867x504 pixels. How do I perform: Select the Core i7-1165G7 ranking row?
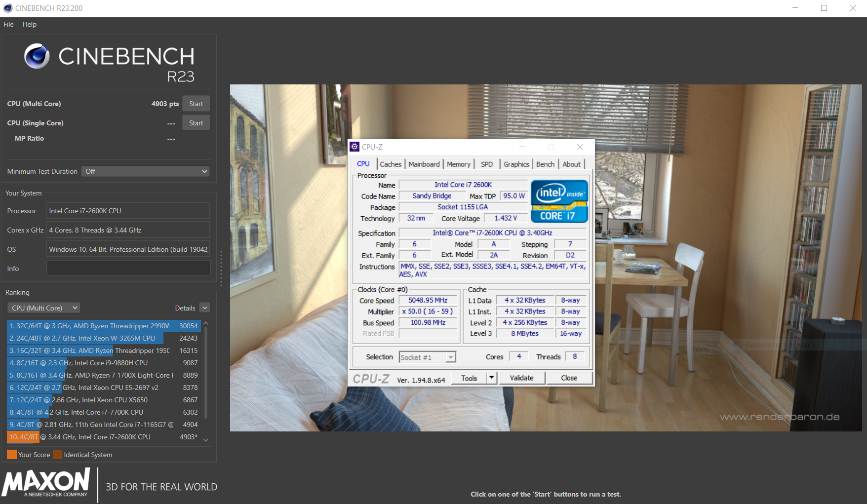click(103, 425)
